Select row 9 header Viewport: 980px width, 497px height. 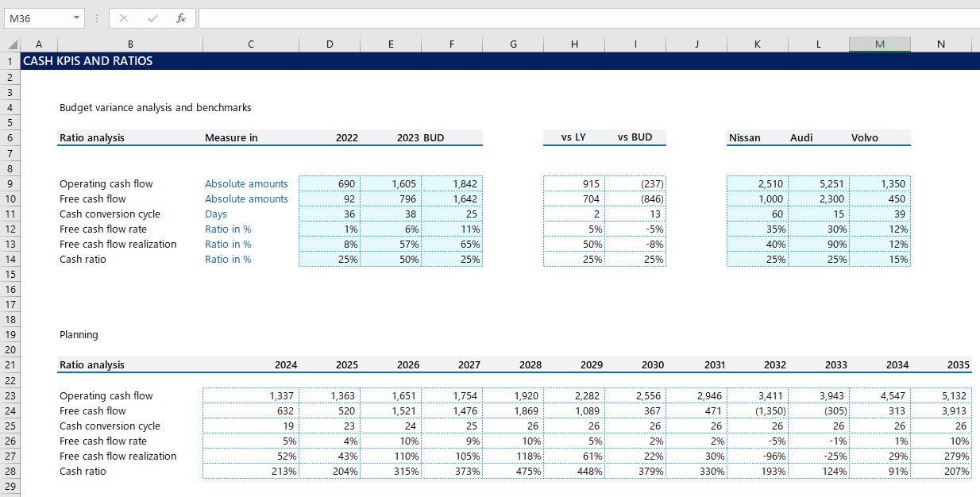coord(10,183)
